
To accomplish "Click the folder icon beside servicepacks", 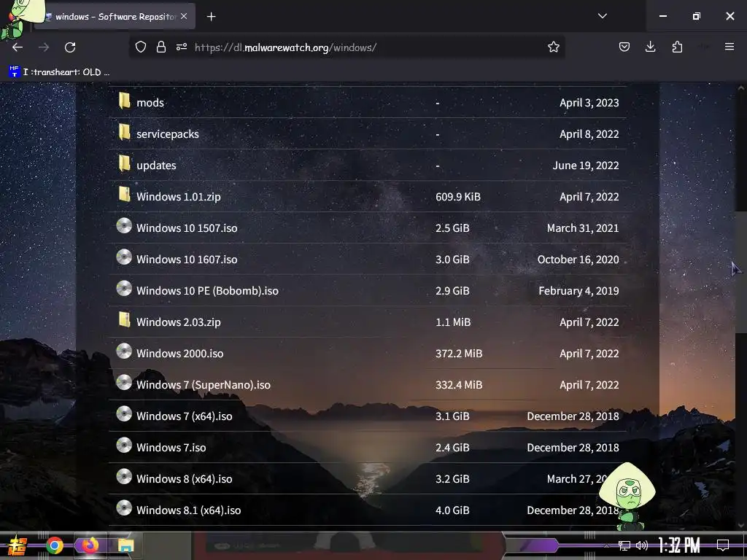I will (124, 132).
